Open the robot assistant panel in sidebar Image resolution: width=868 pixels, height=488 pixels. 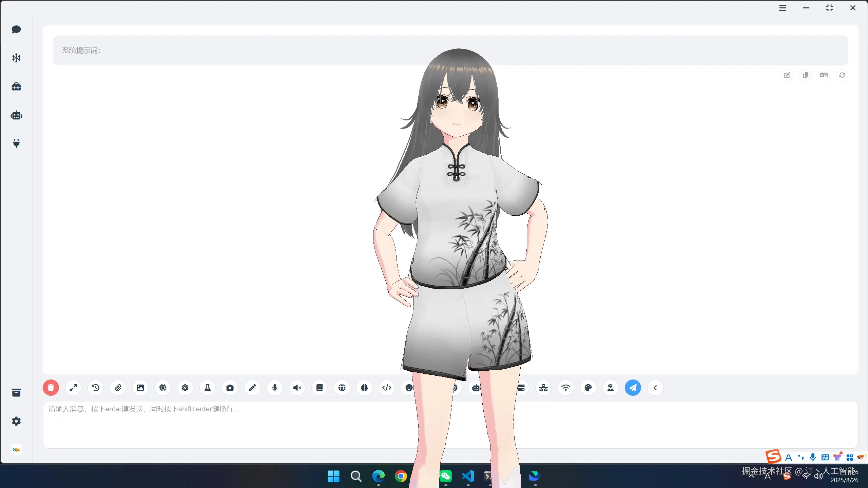[16, 115]
